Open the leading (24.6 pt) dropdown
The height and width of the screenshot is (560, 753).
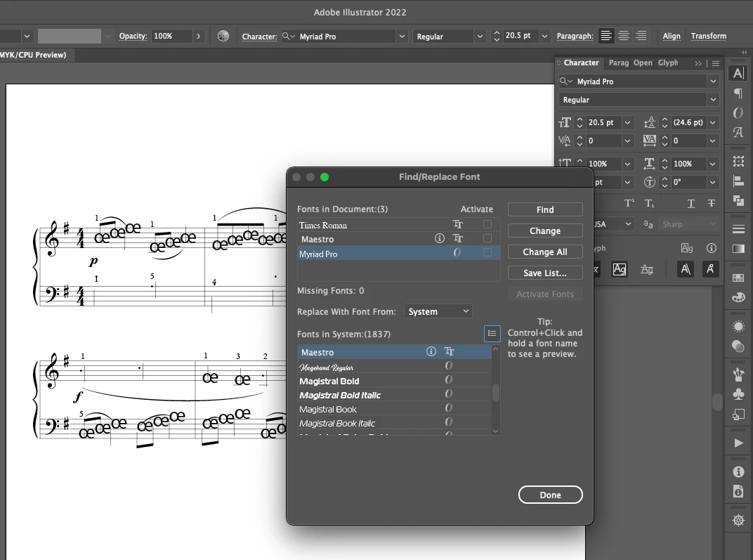coord(713,122)
